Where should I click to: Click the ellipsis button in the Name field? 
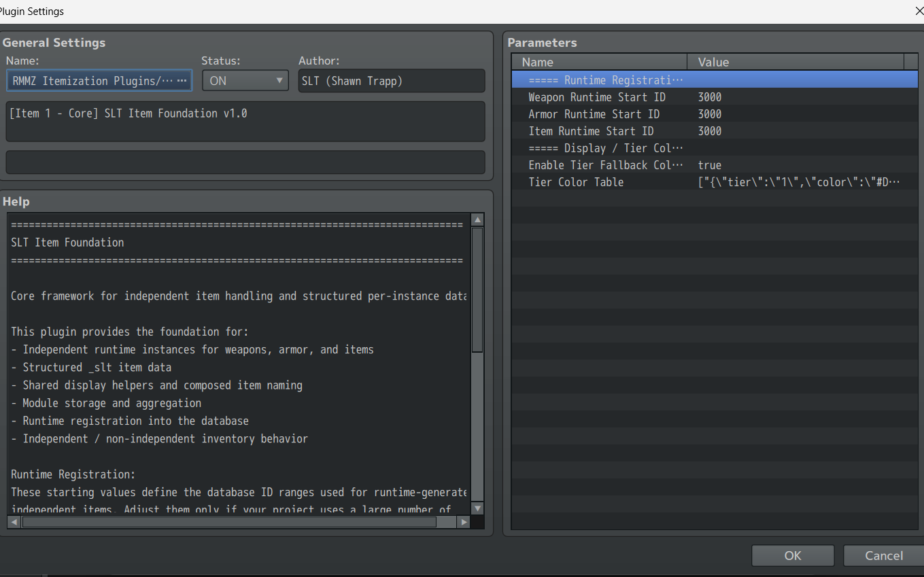point(182,81)
